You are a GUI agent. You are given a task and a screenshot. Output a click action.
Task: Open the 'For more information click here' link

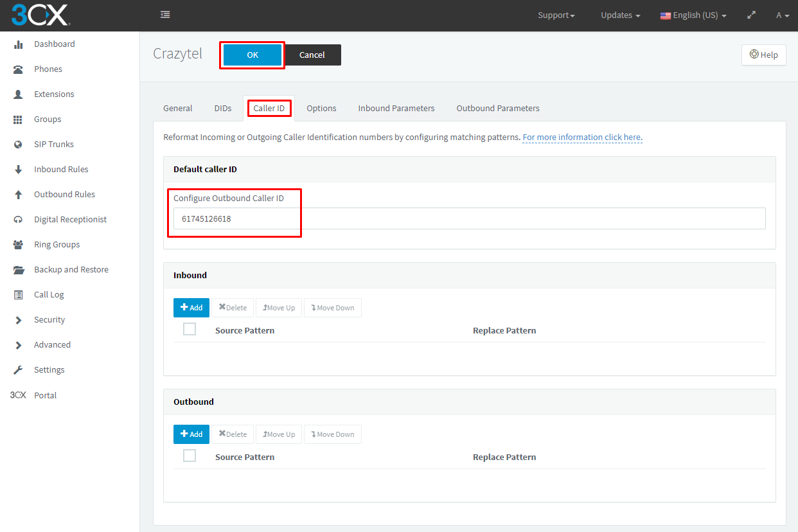click(x=582, y=137)
